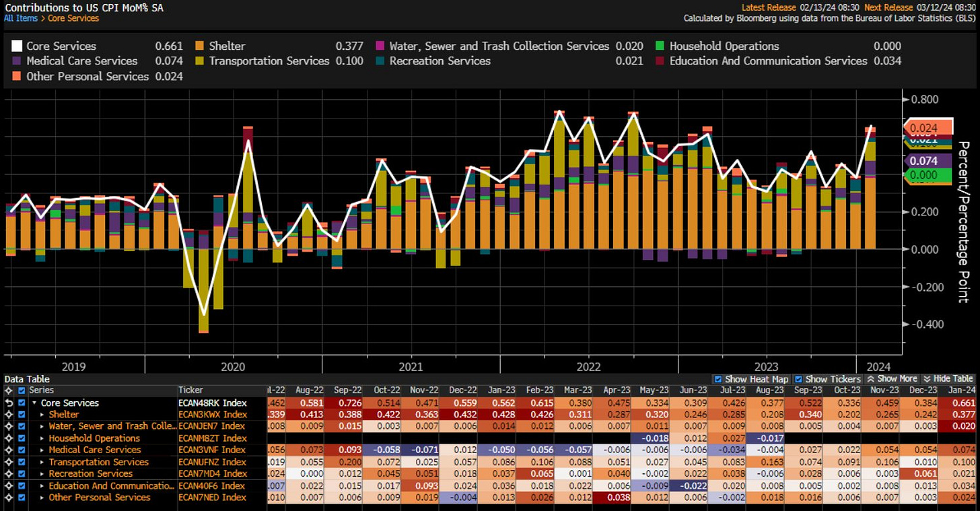Click the crosshair icon beside Household Operations

[8, 438]
